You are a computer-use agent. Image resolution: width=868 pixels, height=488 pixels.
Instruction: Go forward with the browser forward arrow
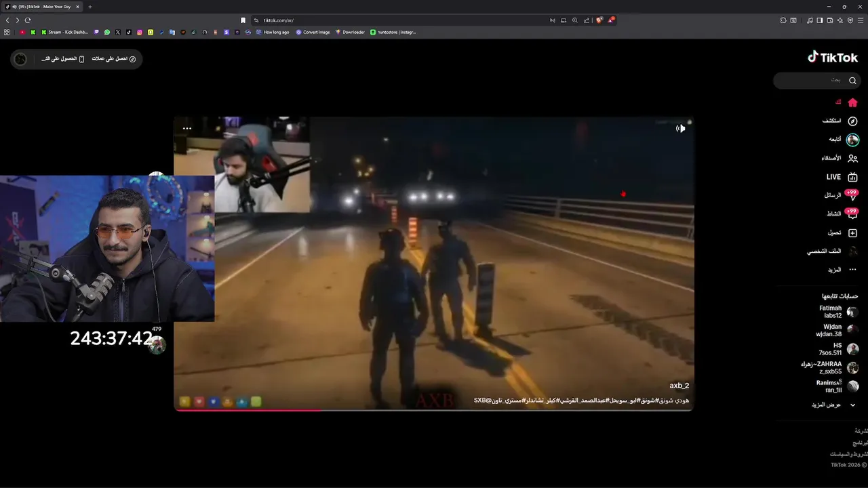(18, 20)
